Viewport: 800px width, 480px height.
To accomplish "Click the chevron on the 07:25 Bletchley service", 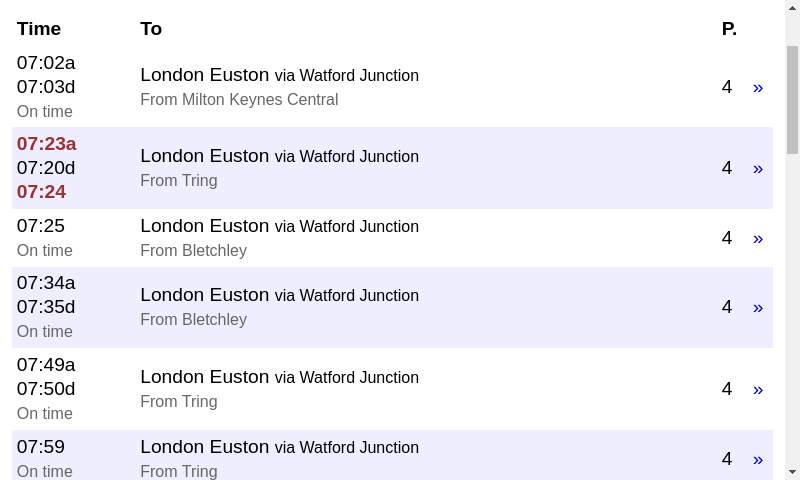I will [x=758, y=239].
